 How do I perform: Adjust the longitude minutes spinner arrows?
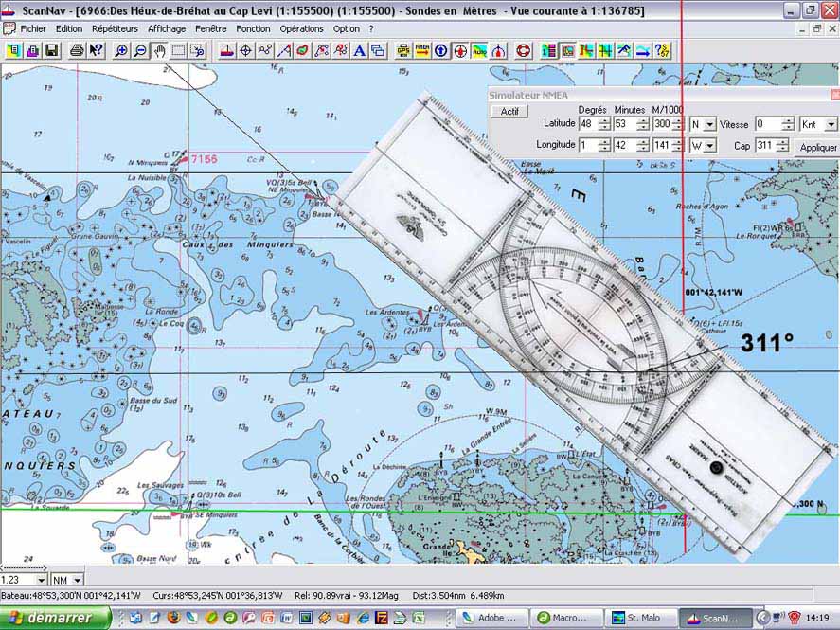(643, 146)
